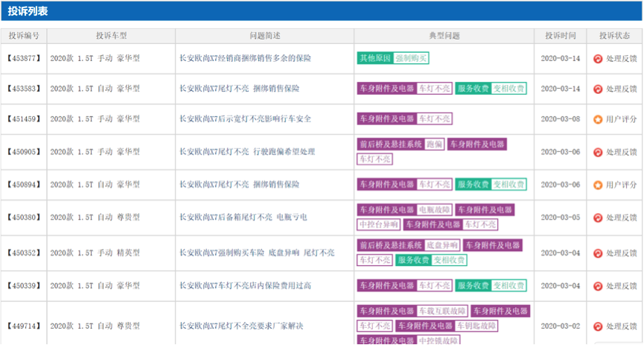Click the orange star icon for complaint 451459

coord(597,119)
